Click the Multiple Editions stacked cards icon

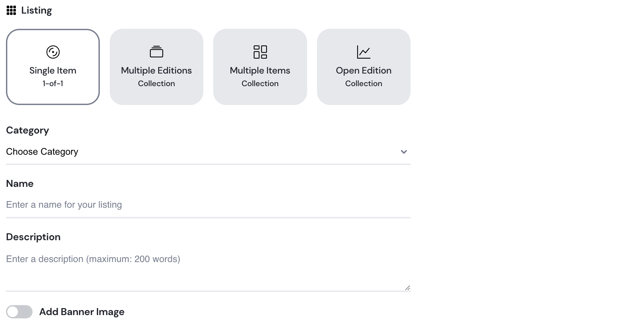[157, 52]
